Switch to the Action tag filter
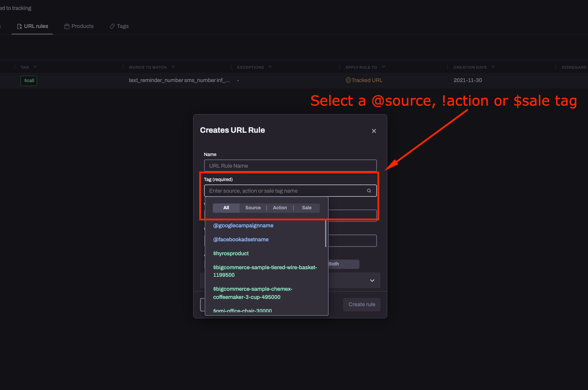 [279, 208]
